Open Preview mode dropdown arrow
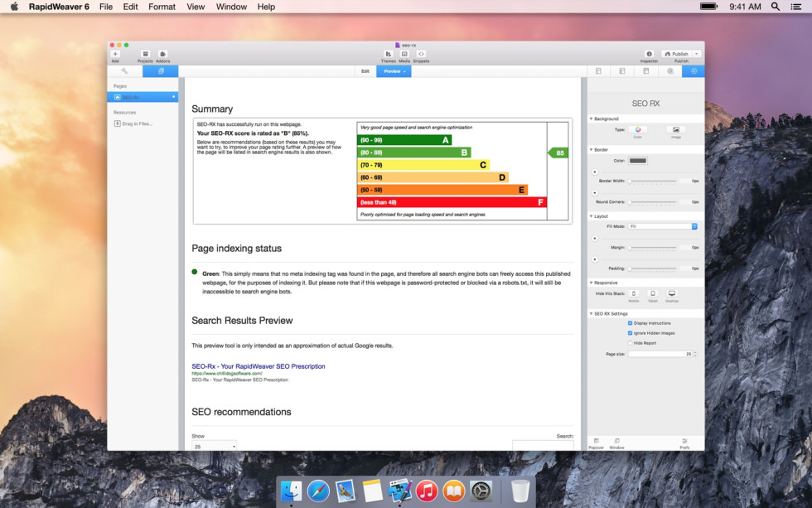The width and height of the screenshot is (812, 508). click(404, 71)
